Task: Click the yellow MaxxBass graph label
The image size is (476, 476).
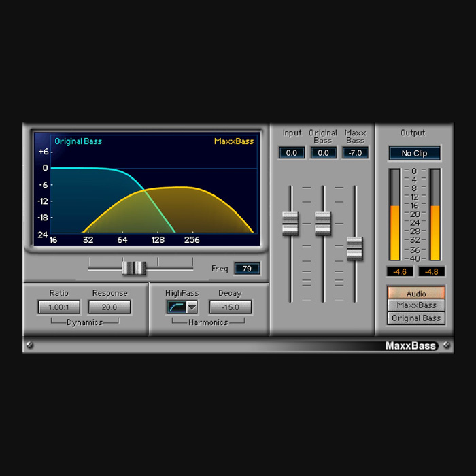Action: click(234, 141)
